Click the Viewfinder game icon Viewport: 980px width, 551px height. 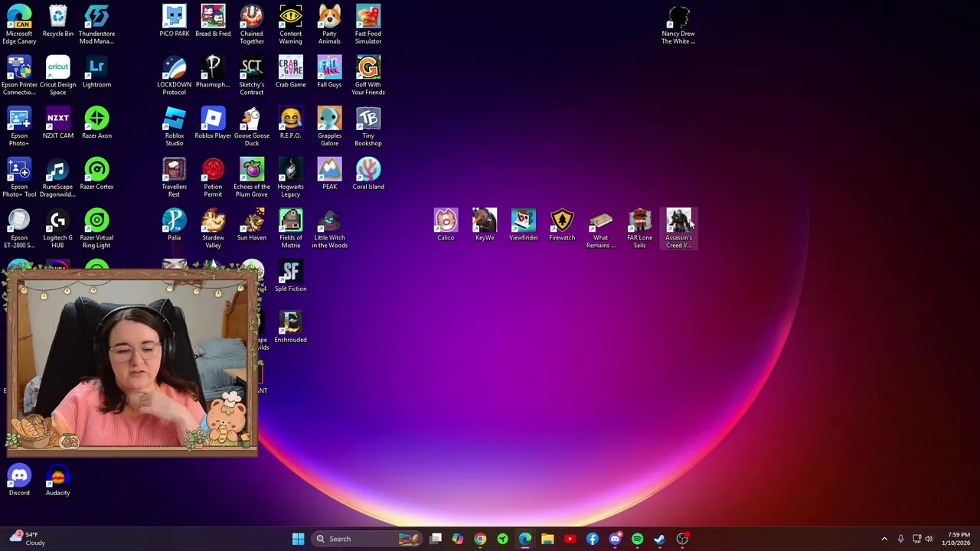coord(524,225)
